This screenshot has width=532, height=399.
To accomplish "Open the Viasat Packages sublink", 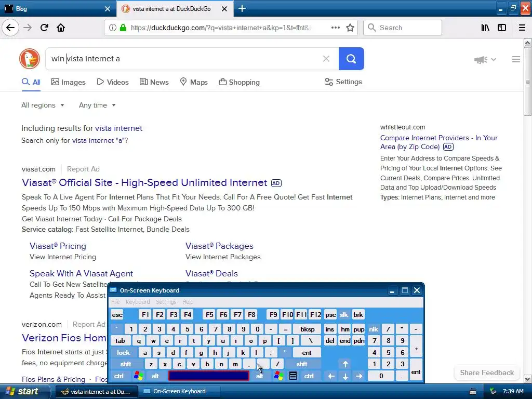I will click(x=219, y=246).
